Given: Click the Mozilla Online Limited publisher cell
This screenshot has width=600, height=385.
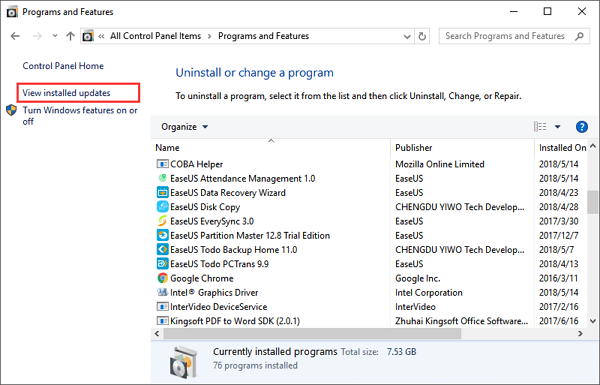Looking at the screenshot, I should coord(440,164).
